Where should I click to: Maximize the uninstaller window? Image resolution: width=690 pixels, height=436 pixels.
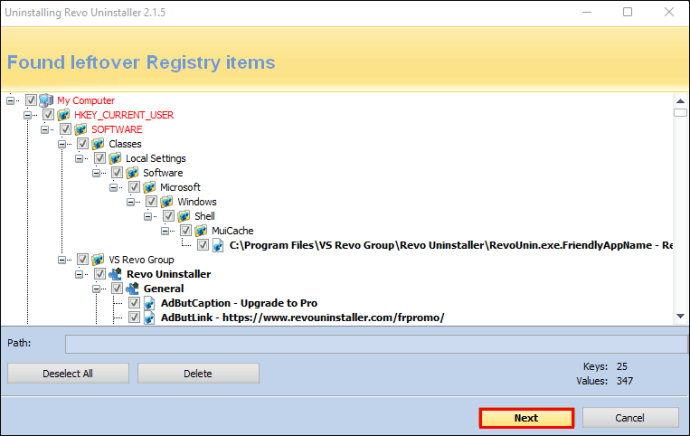(x=628, y=12)
